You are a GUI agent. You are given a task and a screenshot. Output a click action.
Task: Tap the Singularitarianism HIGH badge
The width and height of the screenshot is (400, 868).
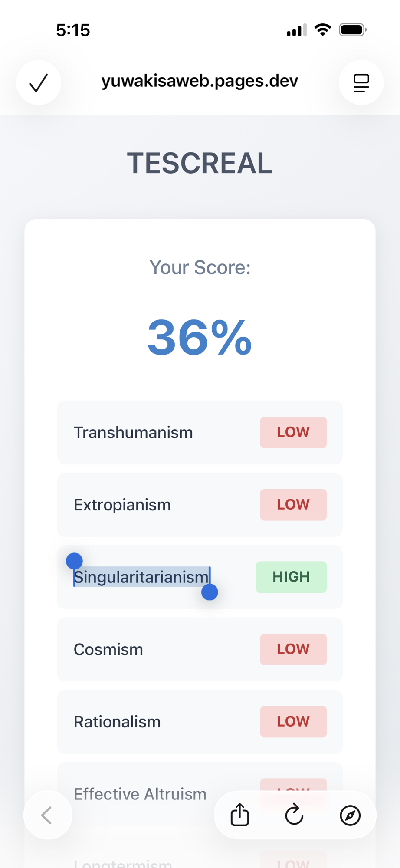click(x=291, y=577)
